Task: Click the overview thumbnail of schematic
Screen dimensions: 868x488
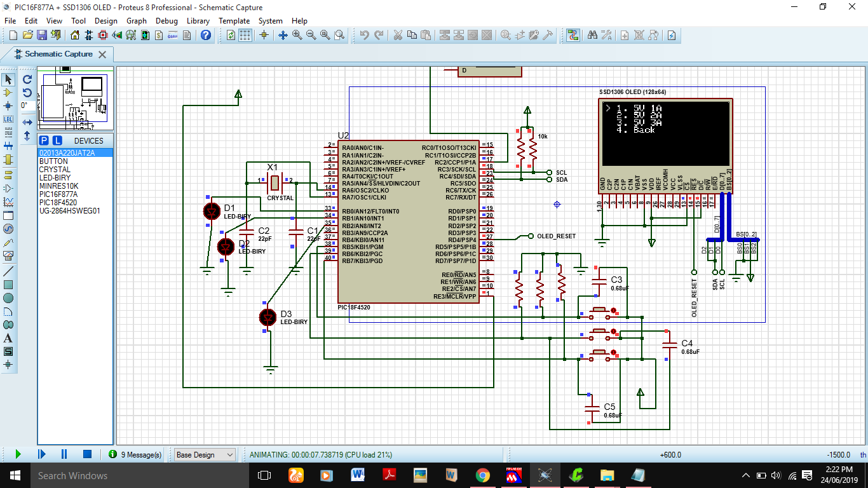Action: pos(75,99)
